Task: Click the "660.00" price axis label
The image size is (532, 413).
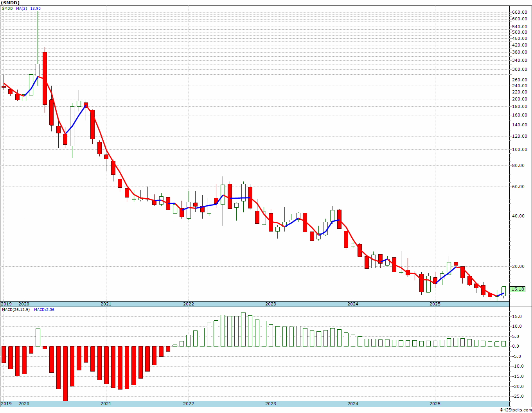Action: (x=519, y=12)
